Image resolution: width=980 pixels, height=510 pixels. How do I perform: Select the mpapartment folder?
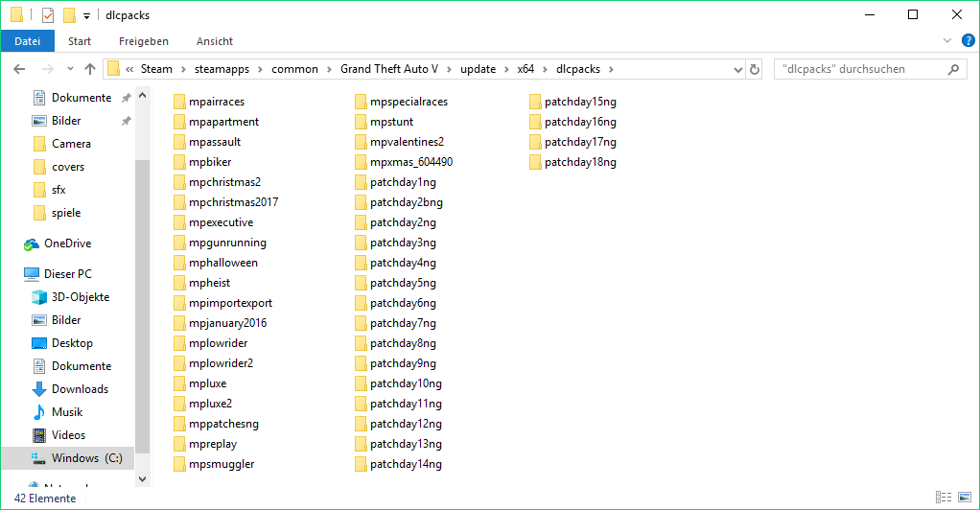[x=223, y=122]
